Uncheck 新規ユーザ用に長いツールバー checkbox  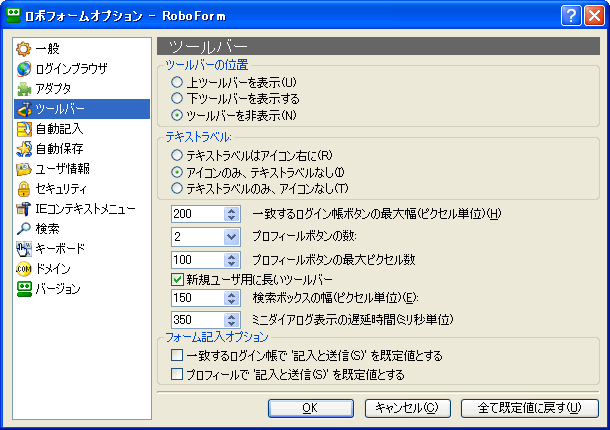(x=177, y=279)
